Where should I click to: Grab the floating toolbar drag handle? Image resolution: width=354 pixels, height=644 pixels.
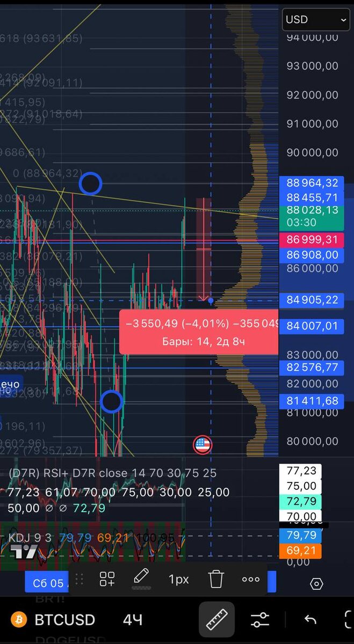(79, 579)
